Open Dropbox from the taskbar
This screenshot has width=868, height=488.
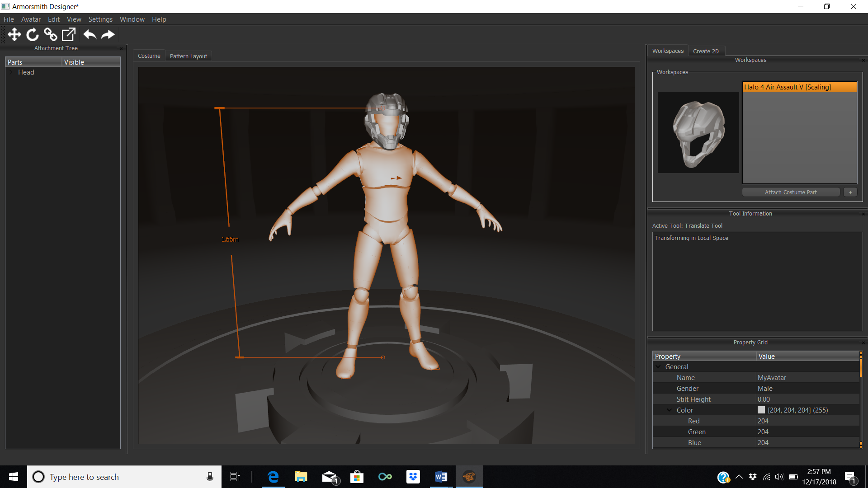413,477
